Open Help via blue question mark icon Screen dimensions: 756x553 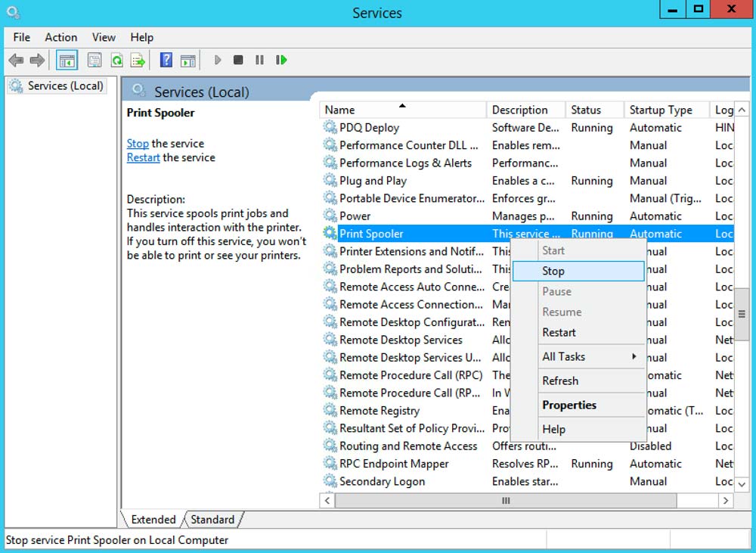tap(166, 60)
